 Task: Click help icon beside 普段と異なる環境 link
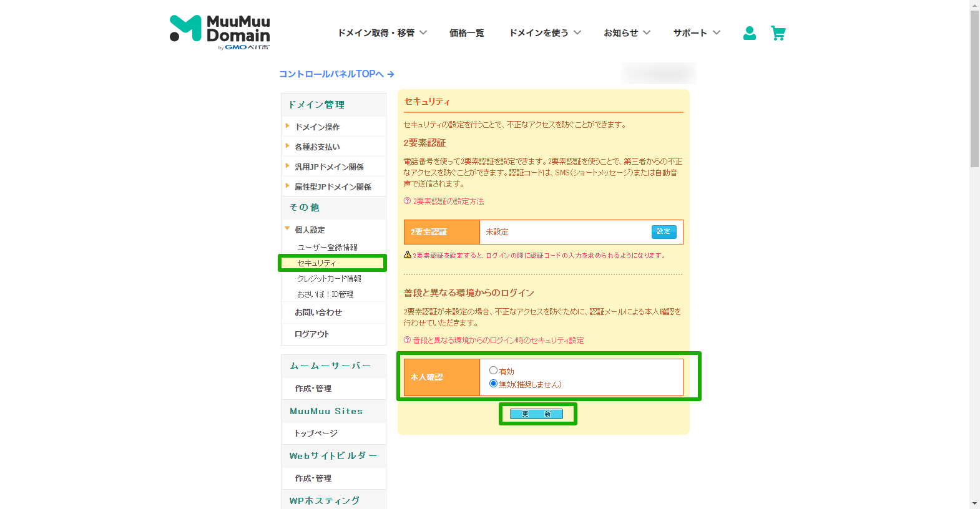tap(407, 340)
